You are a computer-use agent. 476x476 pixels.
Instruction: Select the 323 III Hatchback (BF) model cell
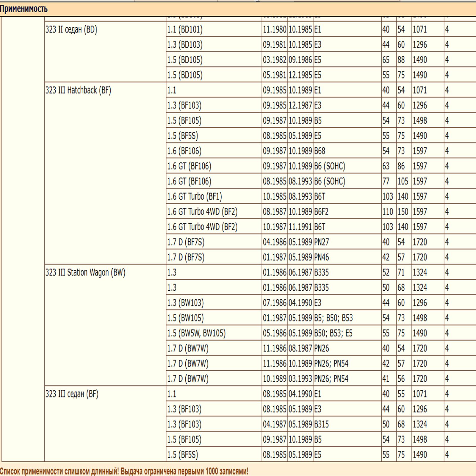click(x=78, y=90)
